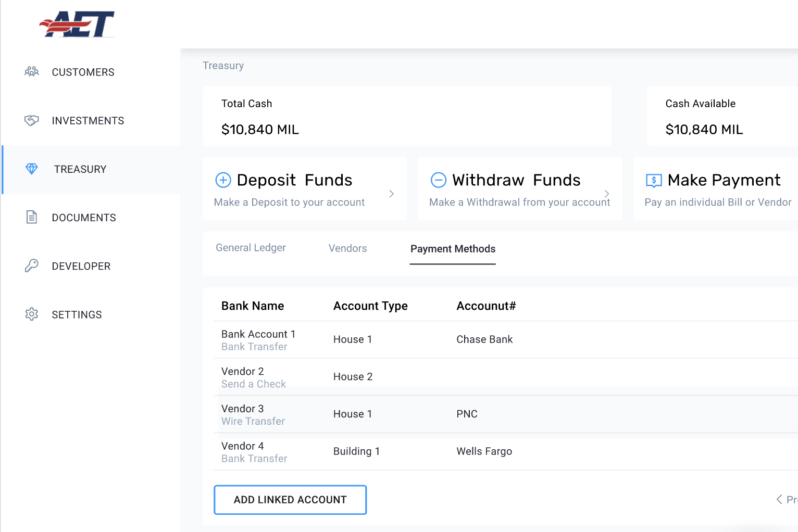Screen dimensions: 798x532
Task: Click the Treasury diamond icon
Action: pos(32,169)
